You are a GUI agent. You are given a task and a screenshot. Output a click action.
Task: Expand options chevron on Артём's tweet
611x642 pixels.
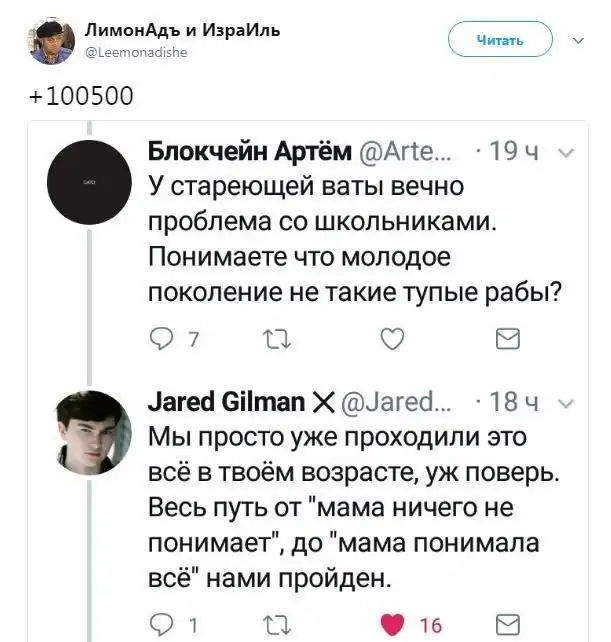564,153
